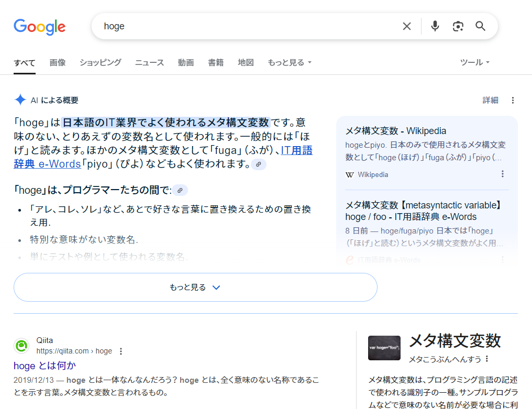Click the 特別な意味がない変数名 bullet
Screen dimensions: 532x409
pos(84,240)
